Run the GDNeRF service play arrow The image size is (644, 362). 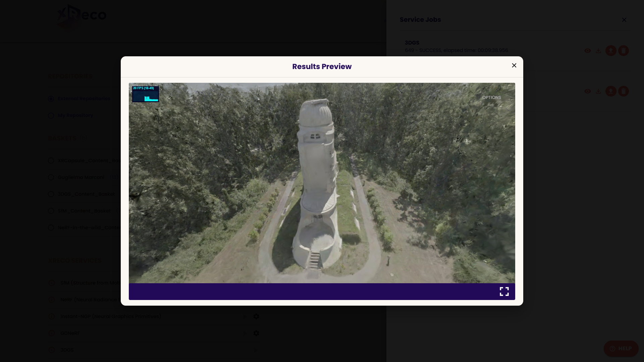pyautogui.click(x=245, y=333)
